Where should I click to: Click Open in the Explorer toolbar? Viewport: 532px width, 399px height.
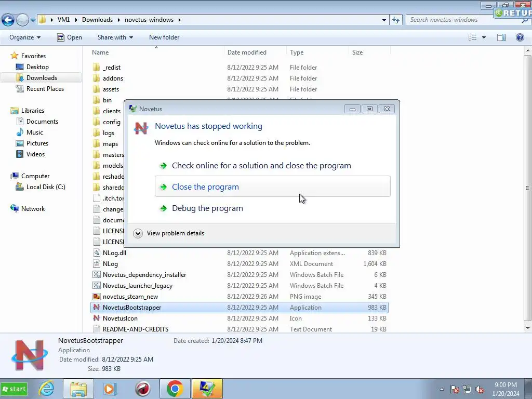pos(70,37)
